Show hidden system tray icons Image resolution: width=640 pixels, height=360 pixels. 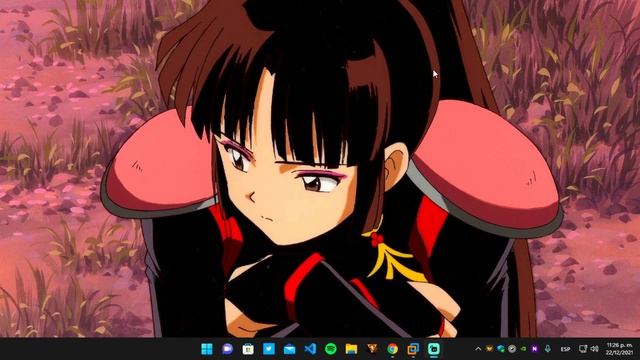(x=478, y=349)
